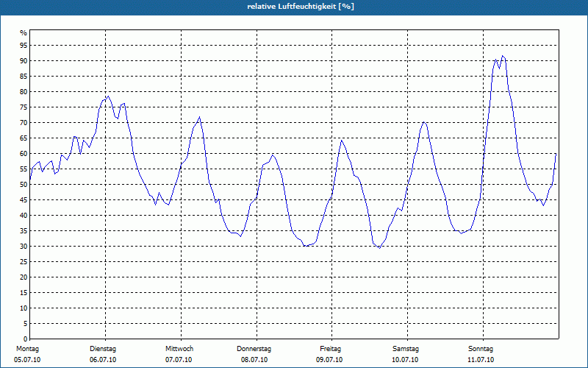Click the 'Freitag' day label

[x=330, y=349]
